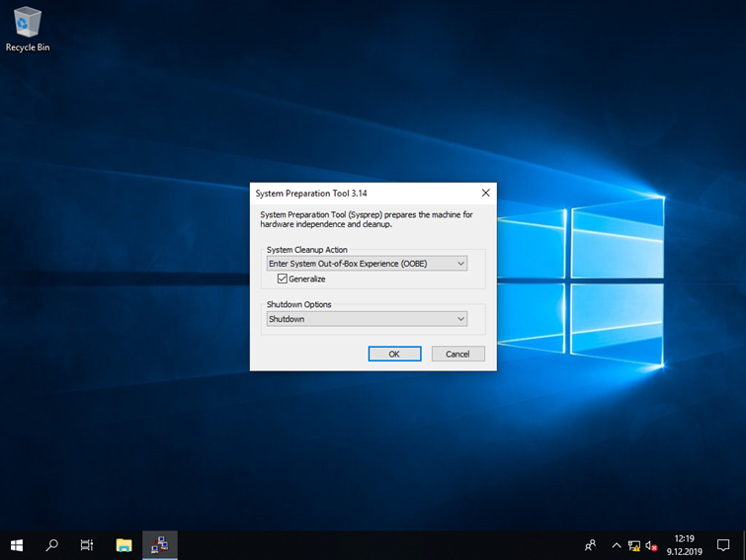
Task: Open the Action Center notifications icon
Action: tap(723, 545)
